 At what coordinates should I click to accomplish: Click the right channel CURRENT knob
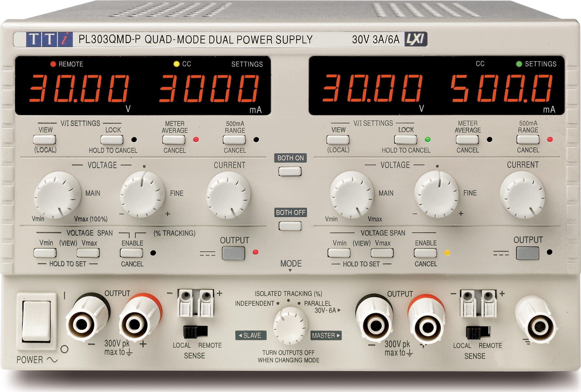(x=522, y=195)
